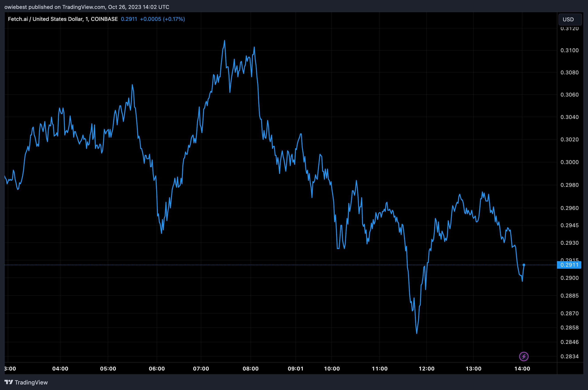Click the current price label 0.2911 on axis
This screenshot has height=390, width=588.
[569, 265]
